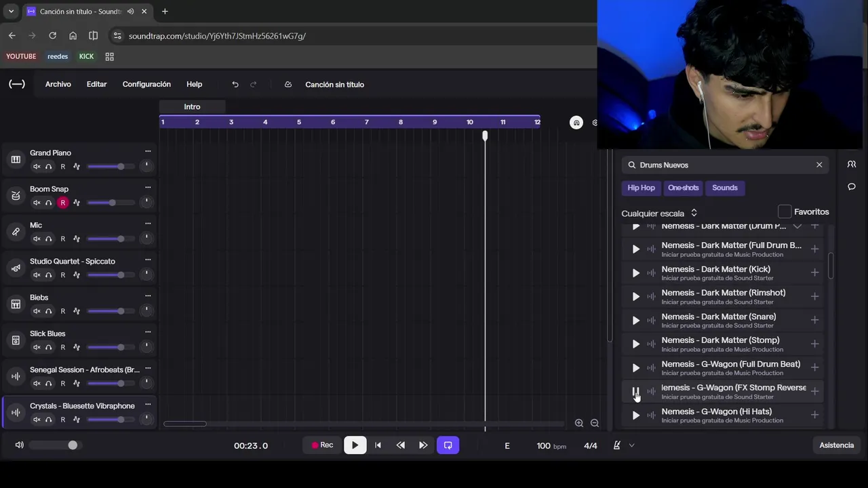
Task: Open the collaborators panel icon
Action: pos(852,164)
